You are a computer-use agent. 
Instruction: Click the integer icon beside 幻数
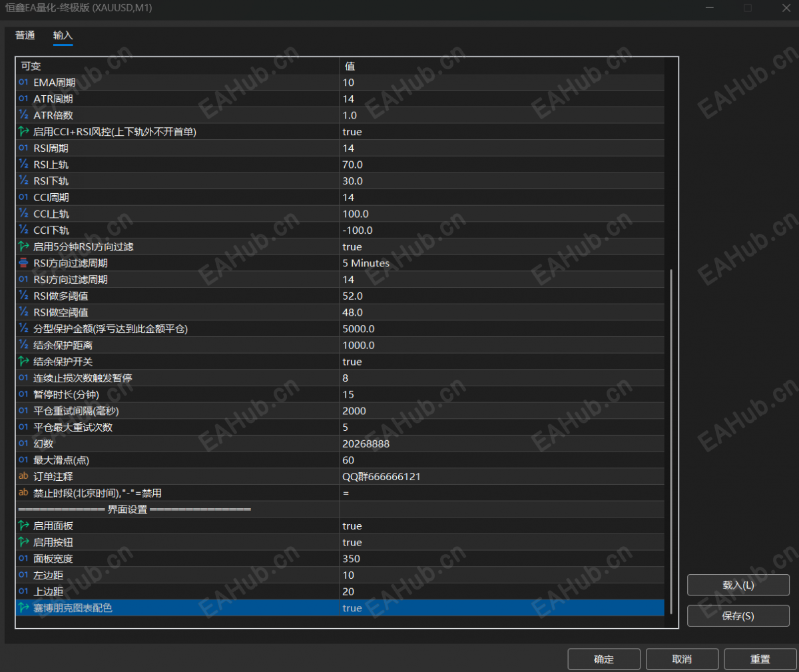(23, 444)
